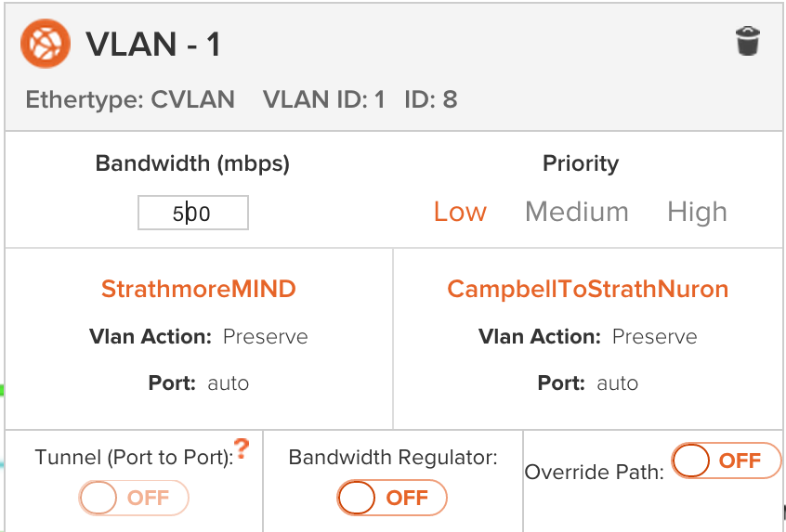This screenshot has width=786, height=532.
Task: Choose High priority
Action: [697, 213]
